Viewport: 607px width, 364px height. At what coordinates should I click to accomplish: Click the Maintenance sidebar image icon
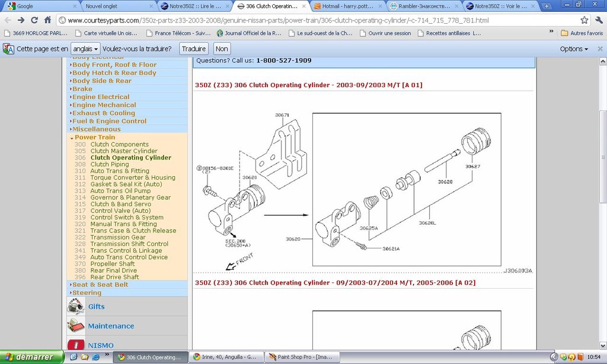(75, 325)
